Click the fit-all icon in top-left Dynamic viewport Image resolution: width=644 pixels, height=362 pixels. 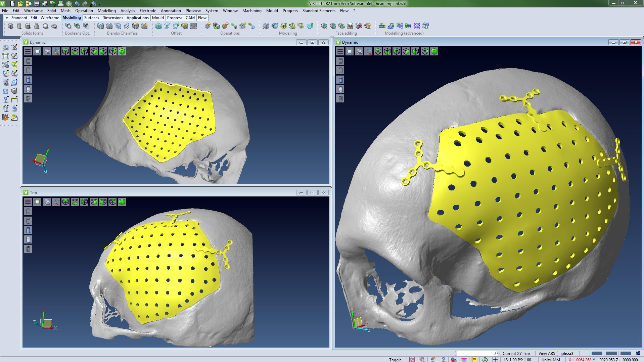pos(37,51)
